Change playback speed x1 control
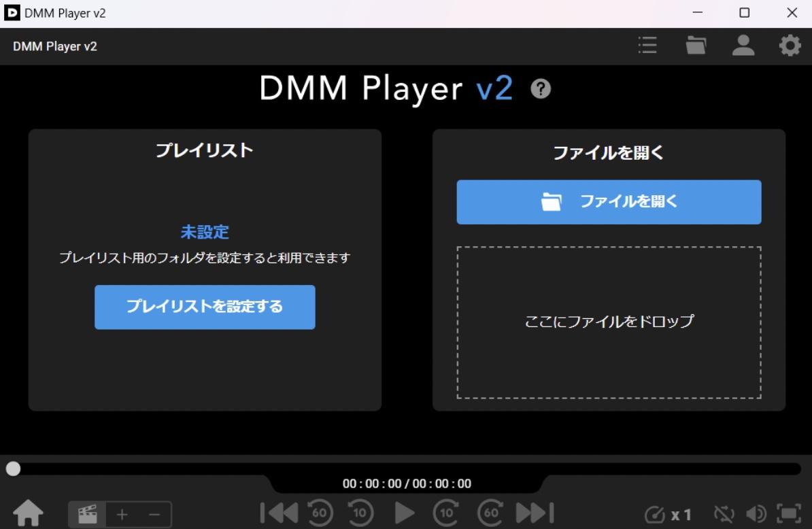812x529 pixels. pyautogui.click(x=668, y=515)
